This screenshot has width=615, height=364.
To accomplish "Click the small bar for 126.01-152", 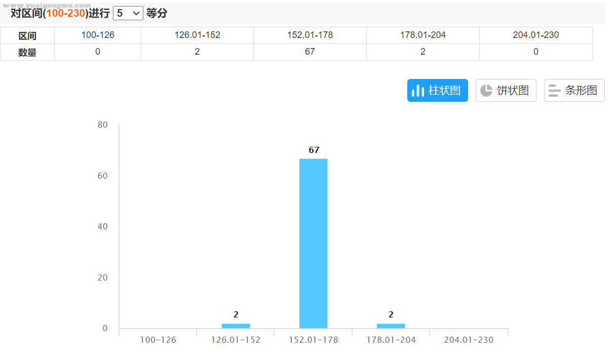I will point(236,326).
